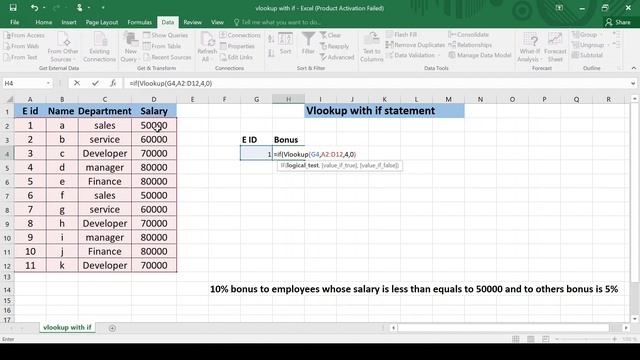
Task: Open What-If Analysis dropdown
Action: (529, 47)
